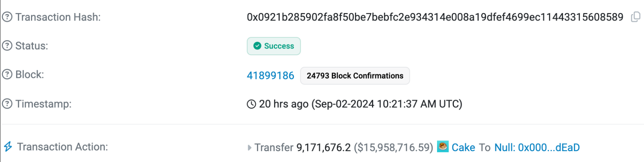
Task: Click the clock icon next to timestamp
Action: pos(251,104)
